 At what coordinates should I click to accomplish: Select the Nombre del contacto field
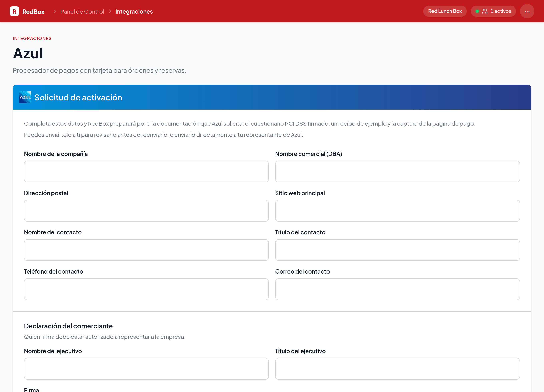click(x=146, y=250)
